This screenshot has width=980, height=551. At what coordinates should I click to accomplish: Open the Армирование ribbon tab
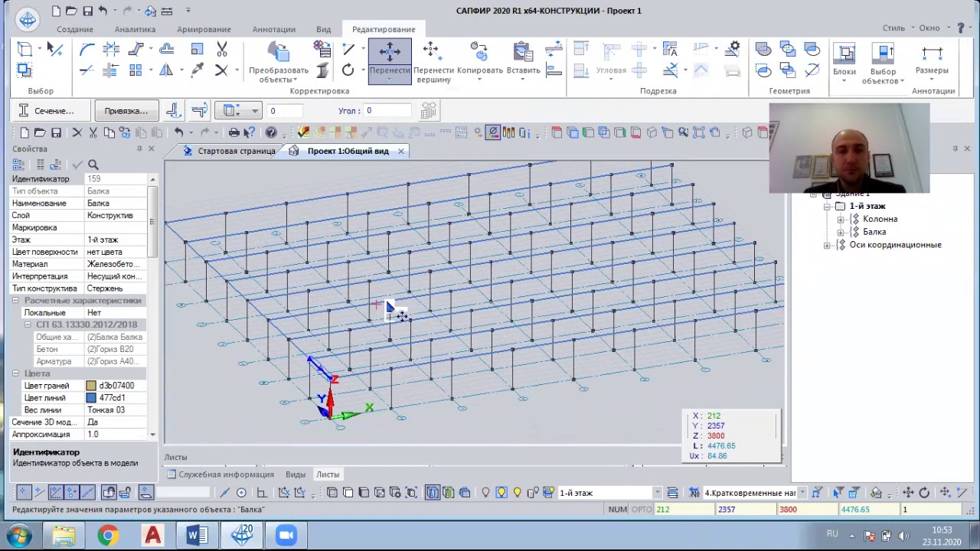[x=204, y=29]
